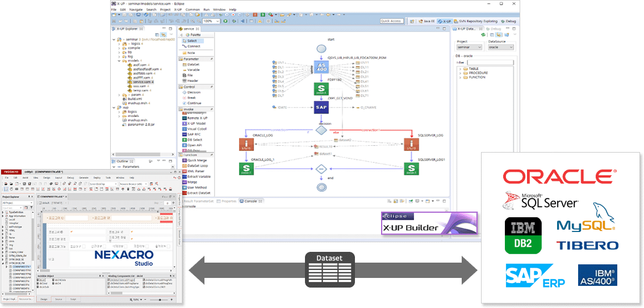Image resolution: width=644 pixels, height=308 pixels.
Task: Open the zoom 100% combo box
Action: 212,21
